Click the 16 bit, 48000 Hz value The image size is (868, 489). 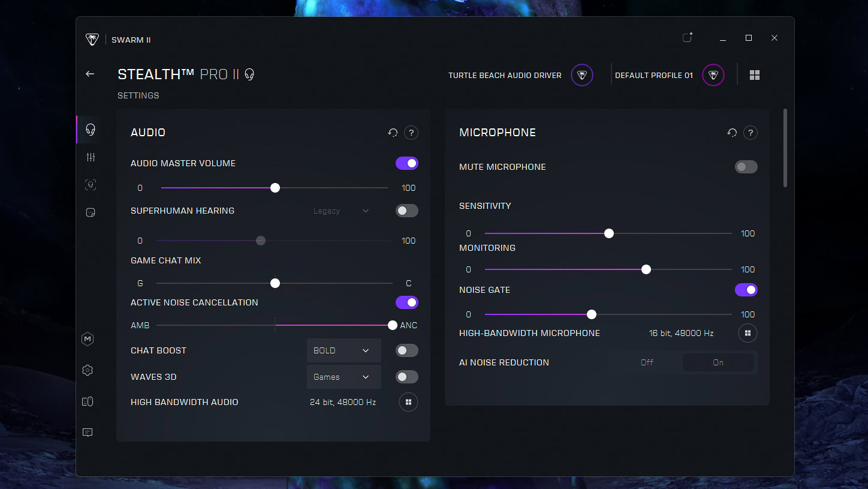(682, 333)
